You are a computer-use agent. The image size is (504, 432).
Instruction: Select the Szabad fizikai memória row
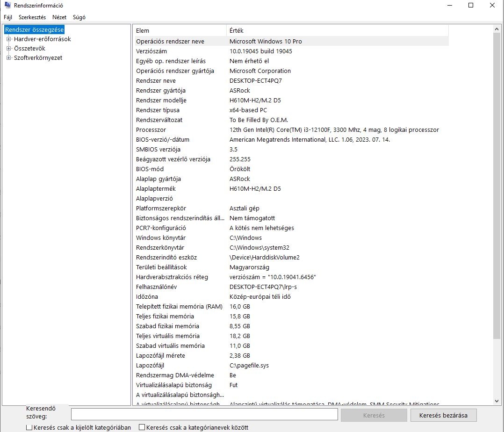[291, 326]
